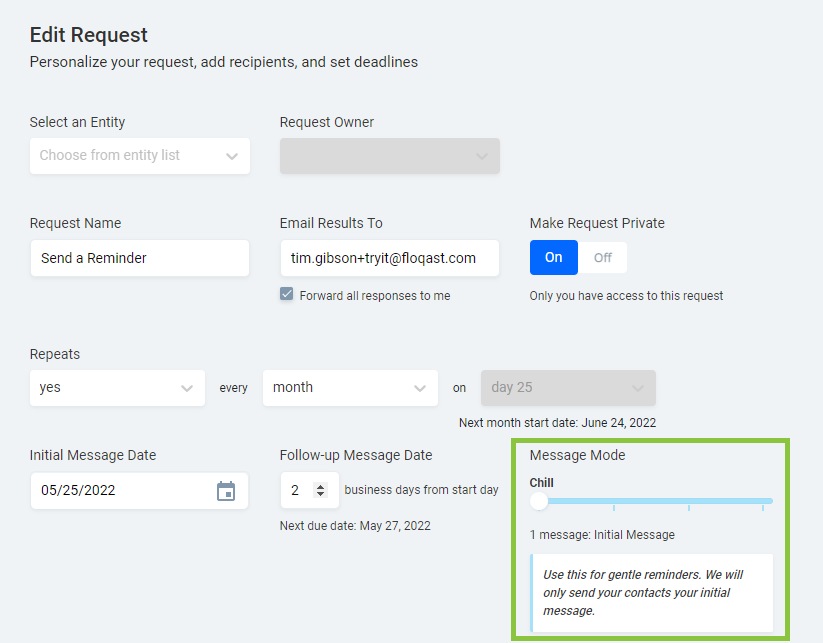This screenshot has width=823, height=643.
Task: Expand the Request Owner dropdown
Action: pos(389,156)
